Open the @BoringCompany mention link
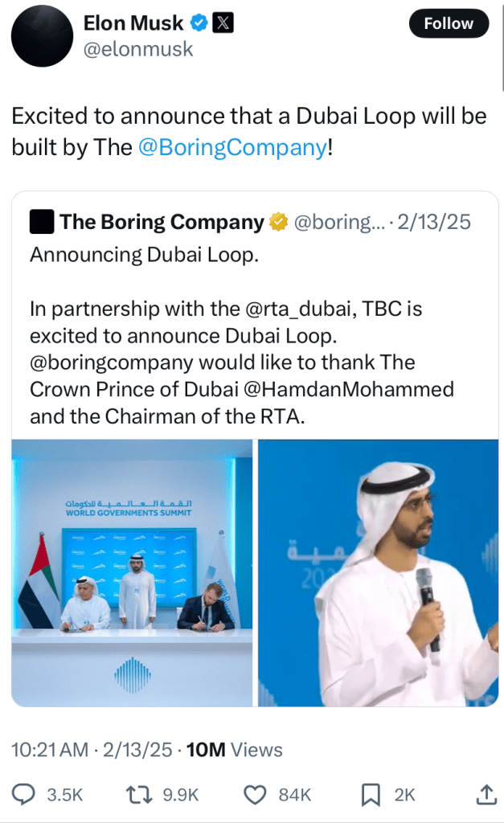 [233, 148]
